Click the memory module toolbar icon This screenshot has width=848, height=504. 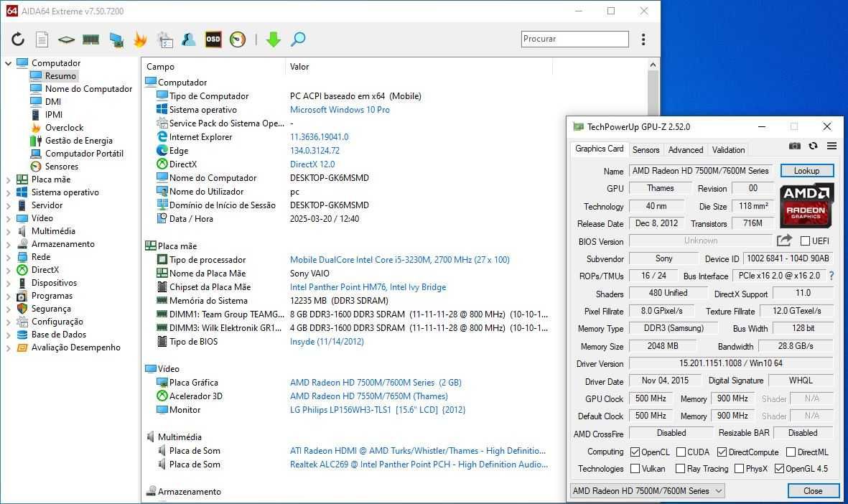tap(90, 39)
